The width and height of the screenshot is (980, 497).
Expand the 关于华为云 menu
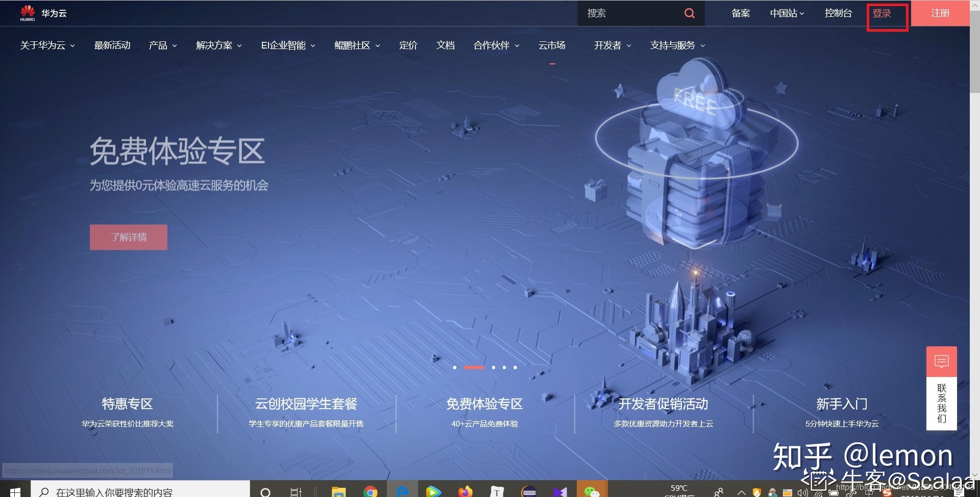pyautogui.click(x=47, y=45)
